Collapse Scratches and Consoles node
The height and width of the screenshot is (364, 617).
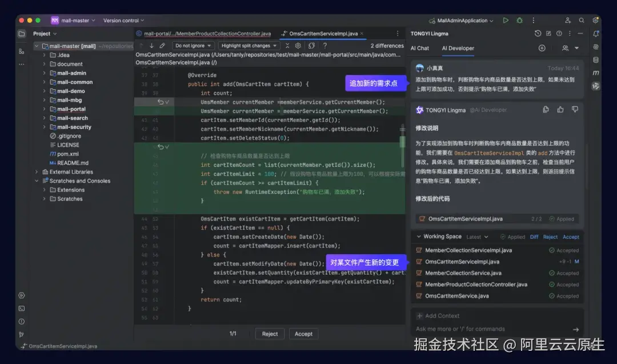pos(37,181)
